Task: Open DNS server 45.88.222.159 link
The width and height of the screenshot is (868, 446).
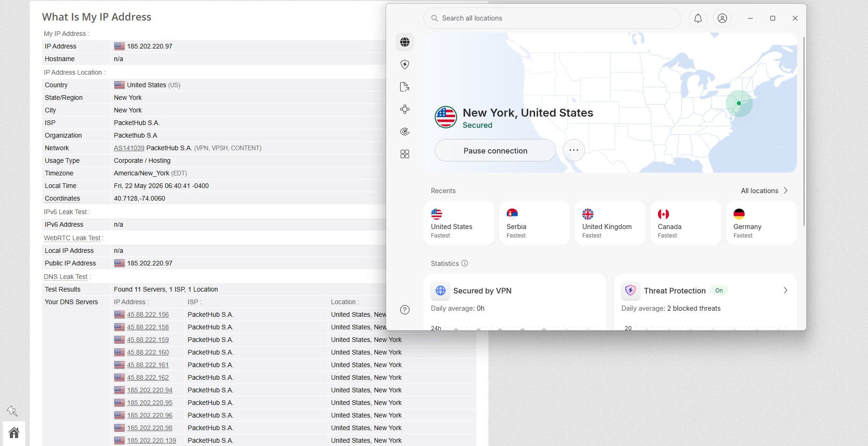Action: (148, 340)
